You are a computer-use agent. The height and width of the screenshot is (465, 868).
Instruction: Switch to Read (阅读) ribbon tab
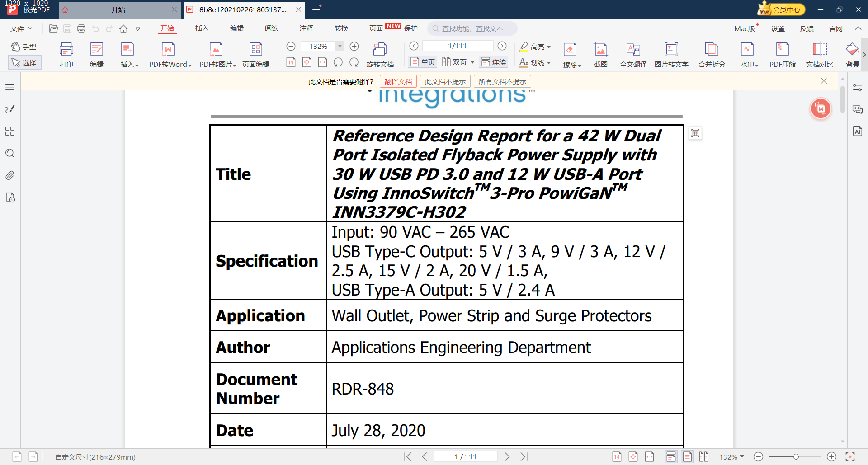[x=272, y=28]
